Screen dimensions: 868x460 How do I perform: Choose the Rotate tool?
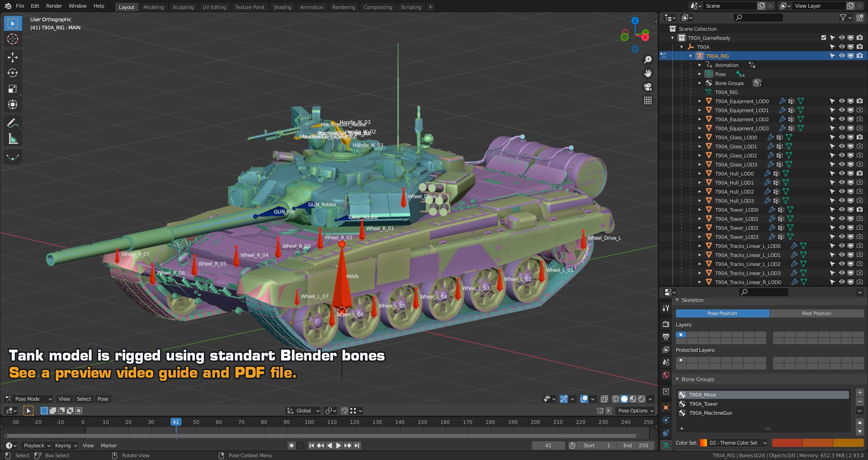[13, 73]
